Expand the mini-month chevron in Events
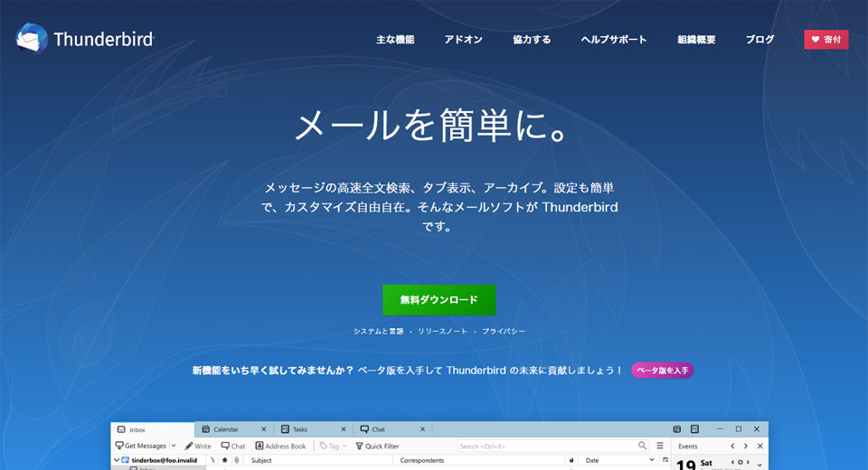Viewport: 868px width, 470px height. pyautogui.click(x=760, y=464)
